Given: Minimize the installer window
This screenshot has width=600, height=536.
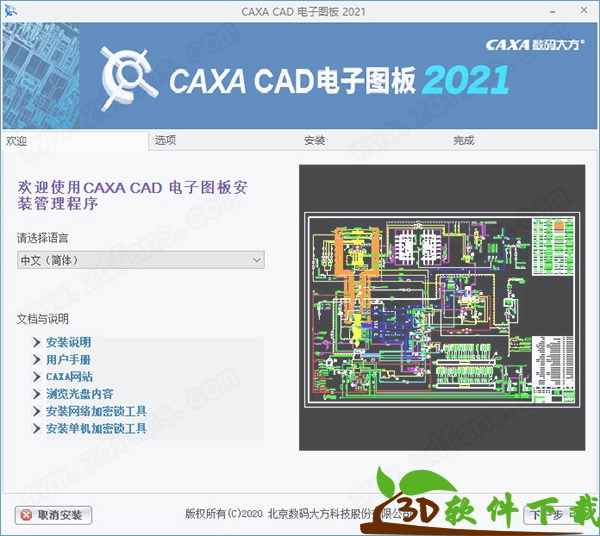Looking at the screenshot, I should tap(553, 11).
